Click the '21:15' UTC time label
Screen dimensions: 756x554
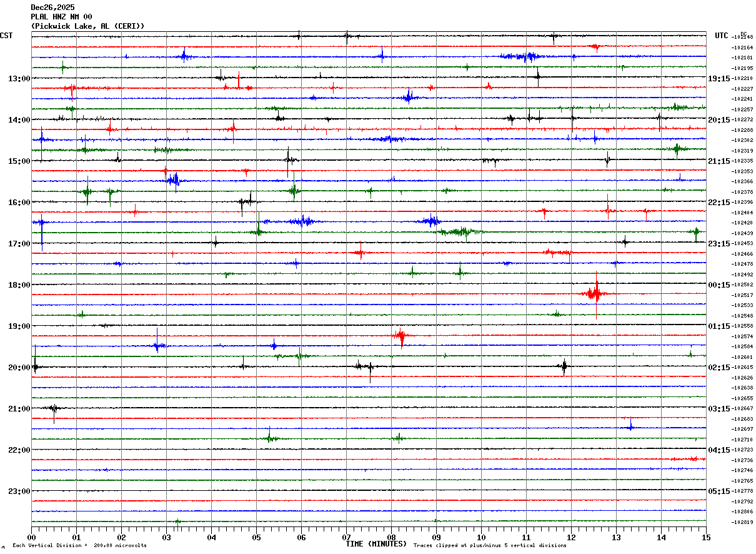coord(719,161)
